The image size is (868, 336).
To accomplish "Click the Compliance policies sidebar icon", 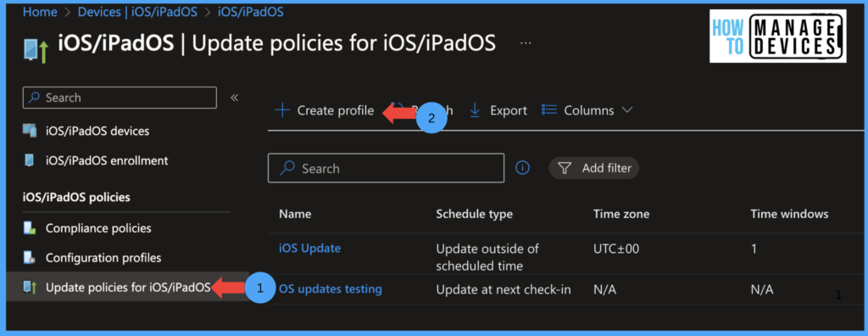I will (x=30, y=228).
